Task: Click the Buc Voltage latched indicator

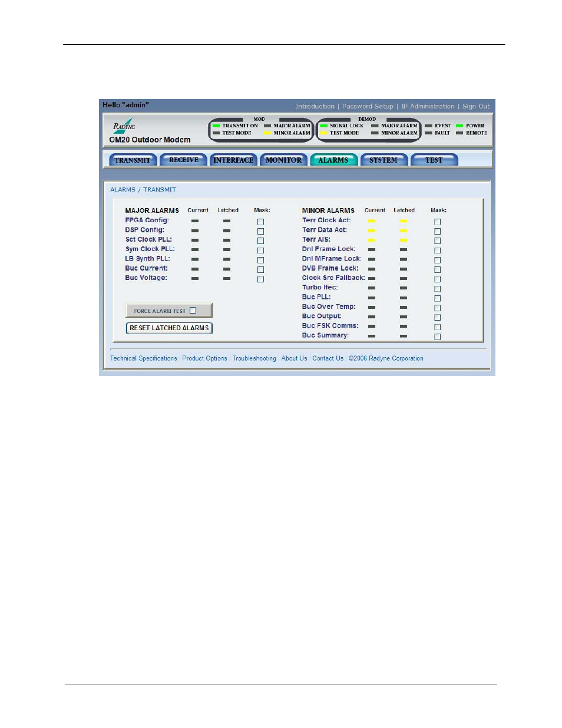Action: [x=227, y=278]
